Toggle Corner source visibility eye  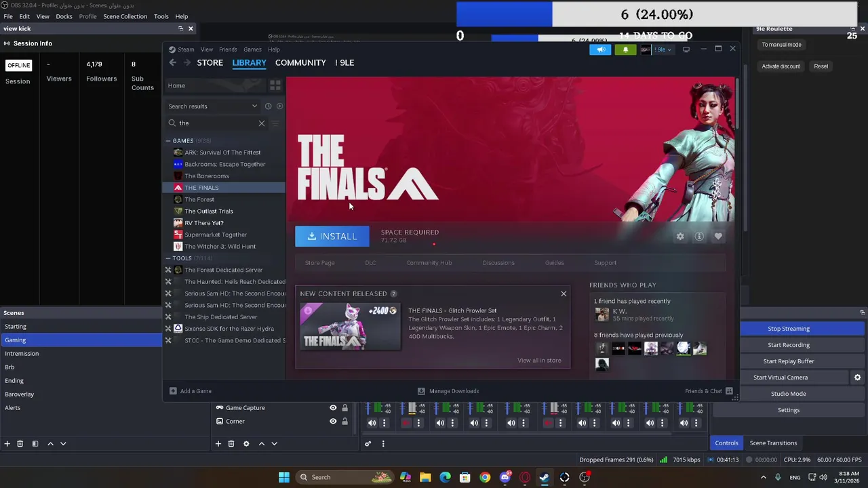(333, 422)
